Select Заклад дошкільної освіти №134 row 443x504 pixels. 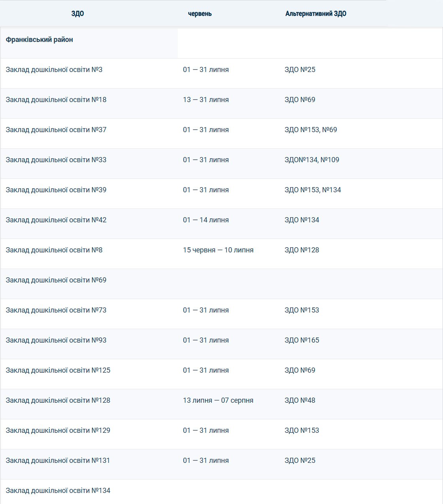point(221,492)
